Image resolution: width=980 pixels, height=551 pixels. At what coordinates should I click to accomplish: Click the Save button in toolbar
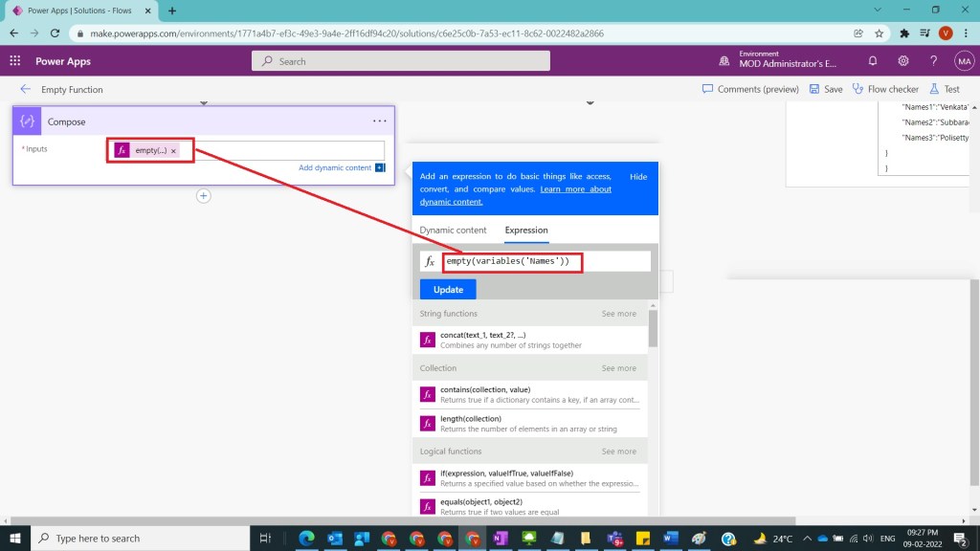coord(826,89)
